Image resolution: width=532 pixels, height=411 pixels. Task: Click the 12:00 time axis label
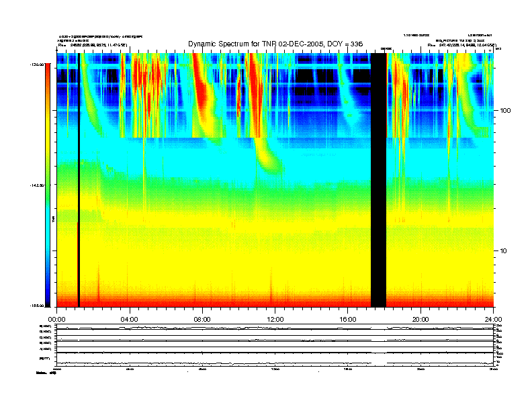tap(275, 320)
